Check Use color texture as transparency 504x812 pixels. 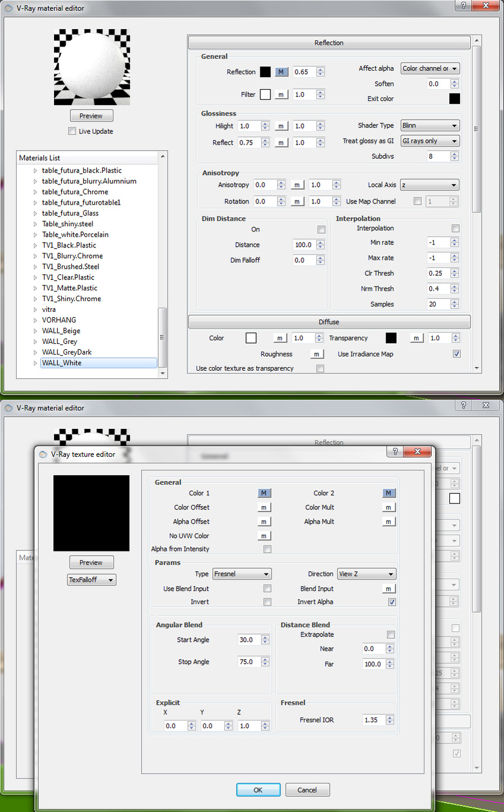tap(320, 369)
